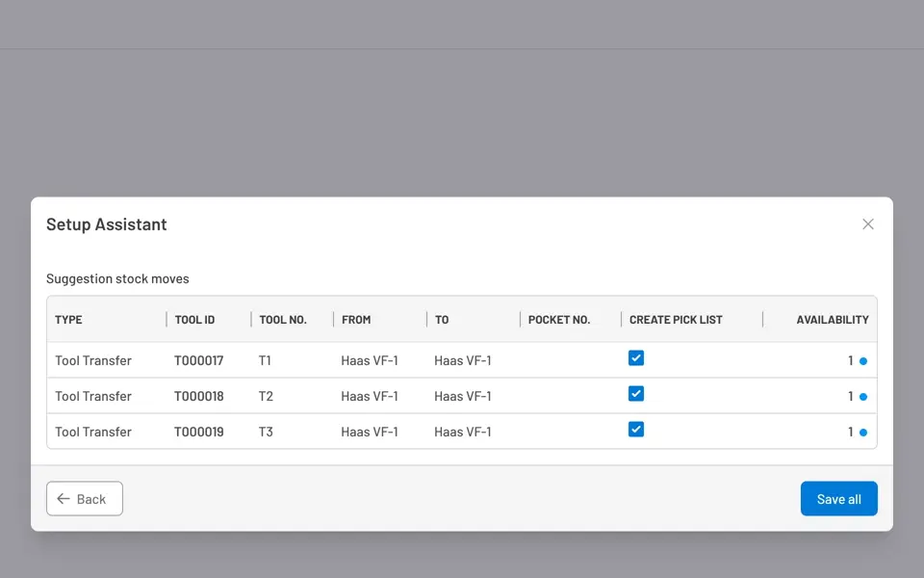
Task: Click the Save all button
Action: (838, 498)
